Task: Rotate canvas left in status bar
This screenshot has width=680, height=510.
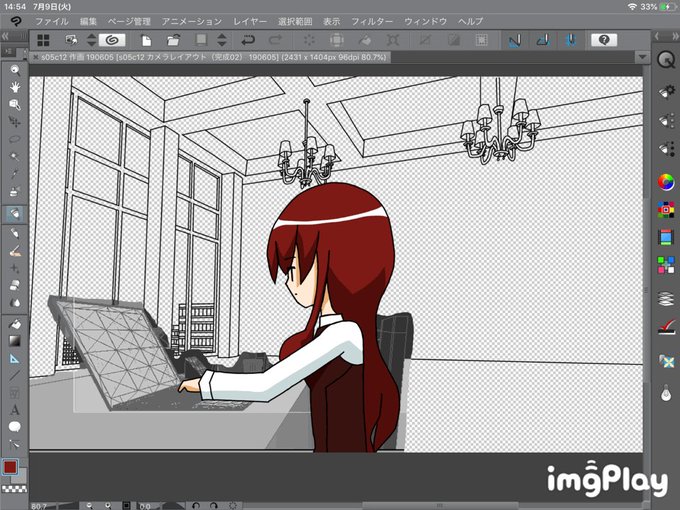Action: tap(196, 506)
